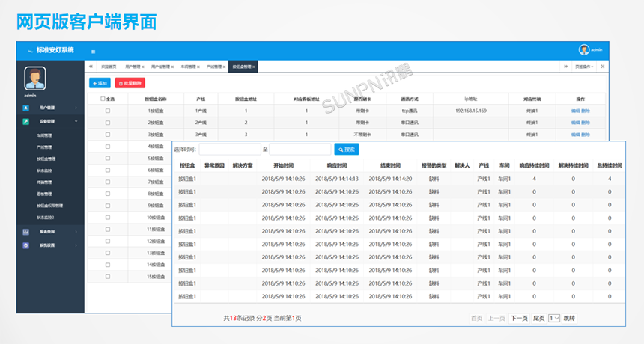Check the box for 15按钮盒 row
Viewport: 644px width, 344px height.
(108, 277)
